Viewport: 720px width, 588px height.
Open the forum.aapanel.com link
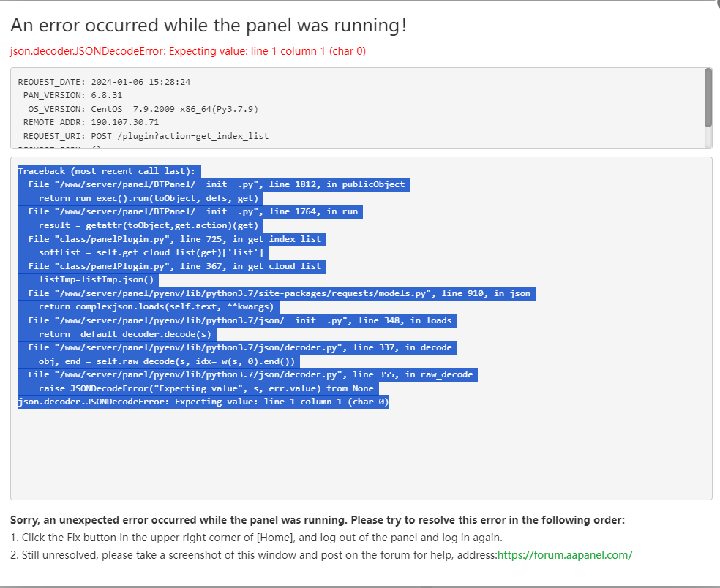(564, 555)
